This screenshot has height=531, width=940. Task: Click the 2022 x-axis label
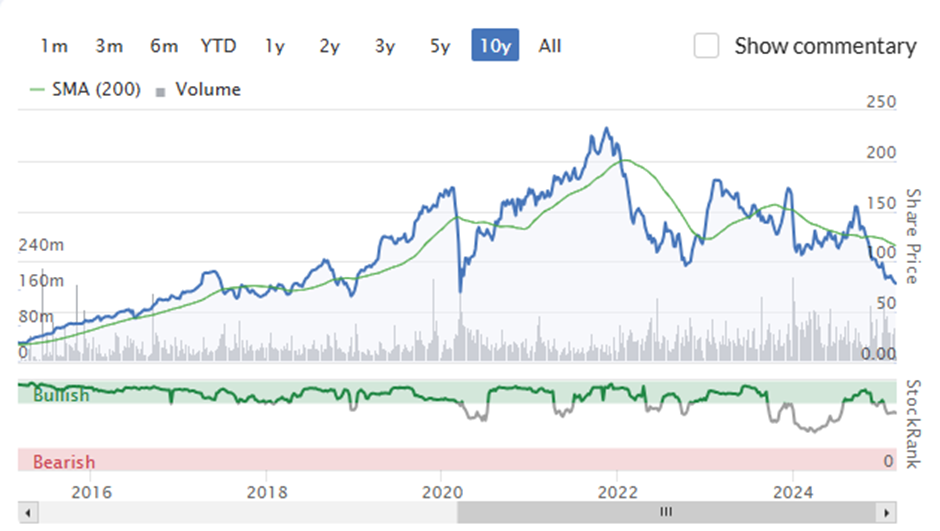618,493
